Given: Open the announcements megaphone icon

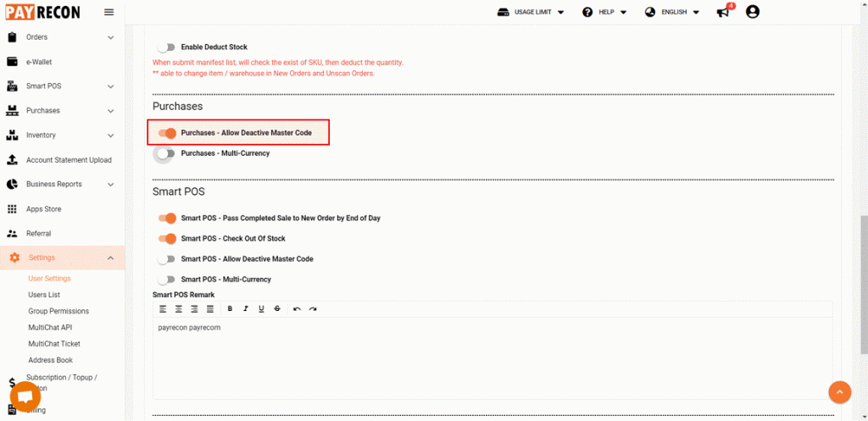Looking at the screenshot, I should pyautogui.click(x=723, y=12).
